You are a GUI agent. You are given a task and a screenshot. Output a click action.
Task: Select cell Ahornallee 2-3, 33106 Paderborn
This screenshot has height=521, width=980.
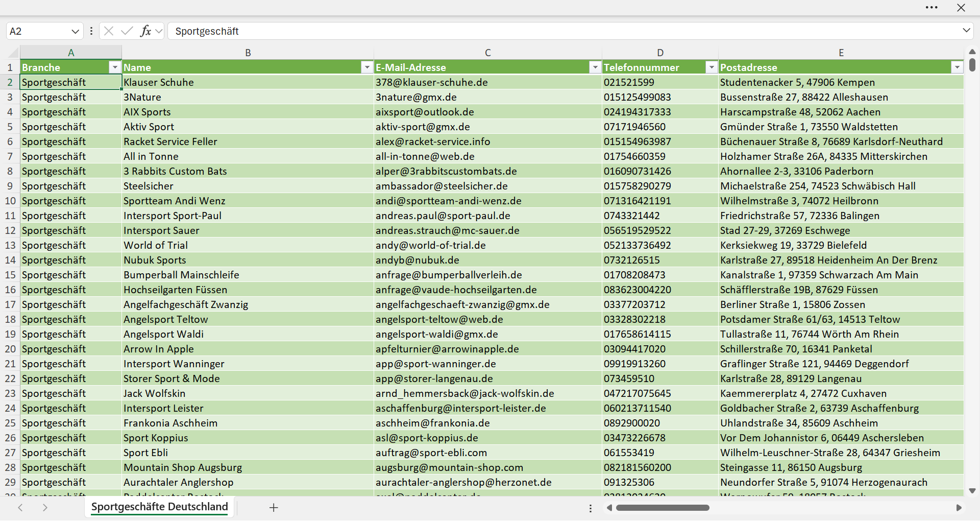(x=841, y=171)
